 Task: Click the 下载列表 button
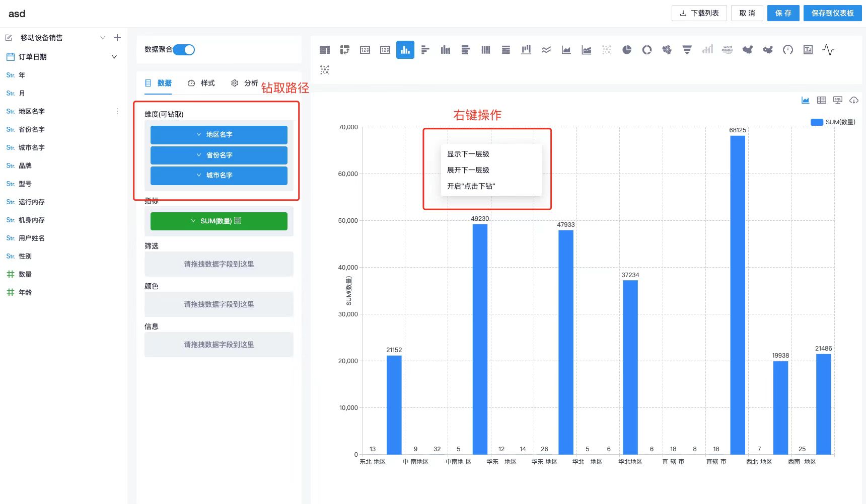(699, 13)
